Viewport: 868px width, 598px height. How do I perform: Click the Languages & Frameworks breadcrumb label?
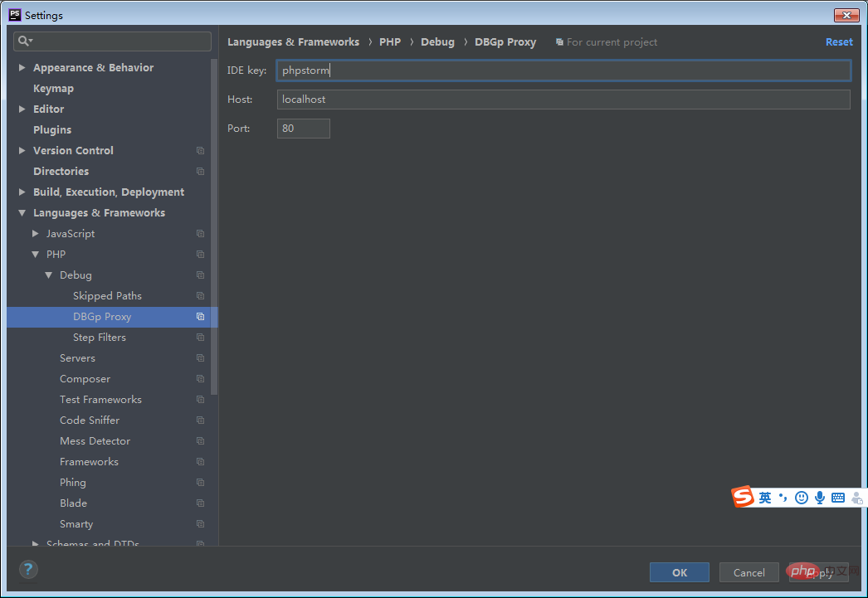[x=294, y=42]
